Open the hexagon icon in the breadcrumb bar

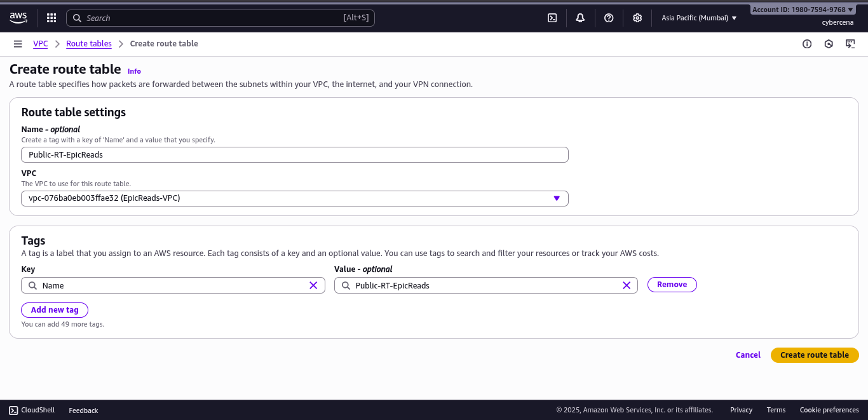click(x=829, y=44)
